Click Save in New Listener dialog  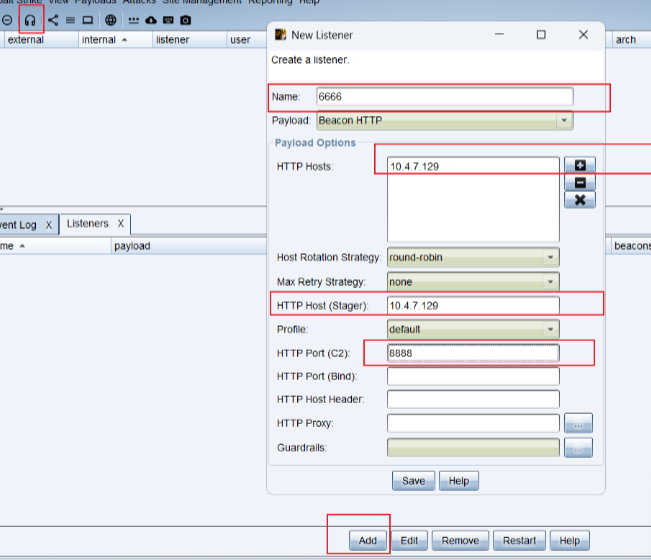pyautogui.click(x=414, y=481)
